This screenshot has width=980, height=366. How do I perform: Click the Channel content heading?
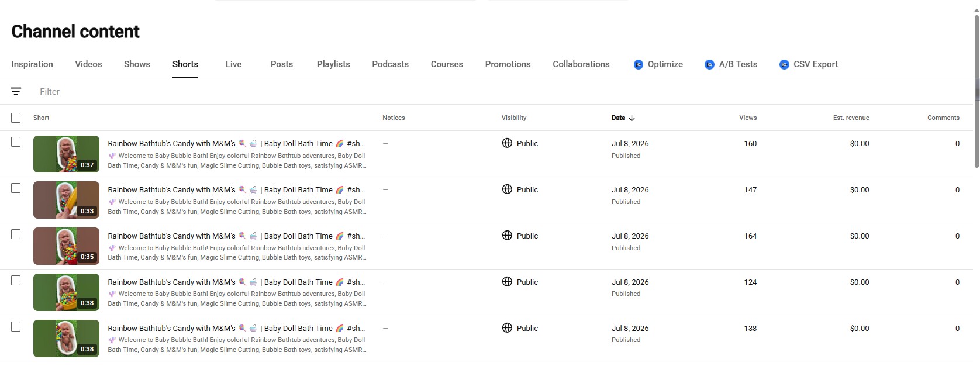coord(75,32)
